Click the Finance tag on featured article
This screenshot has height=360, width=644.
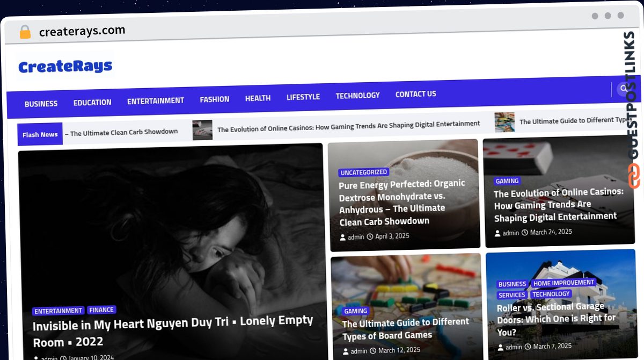point(101,310)
